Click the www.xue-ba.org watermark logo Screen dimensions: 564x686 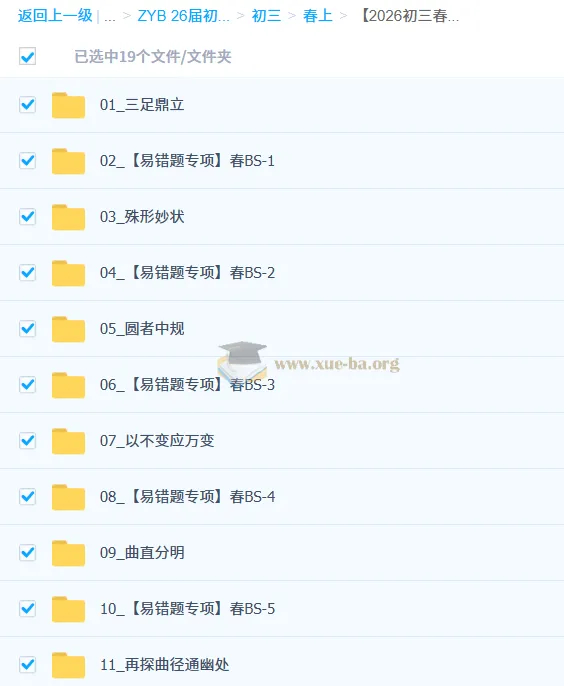click(x=308, y=360)
